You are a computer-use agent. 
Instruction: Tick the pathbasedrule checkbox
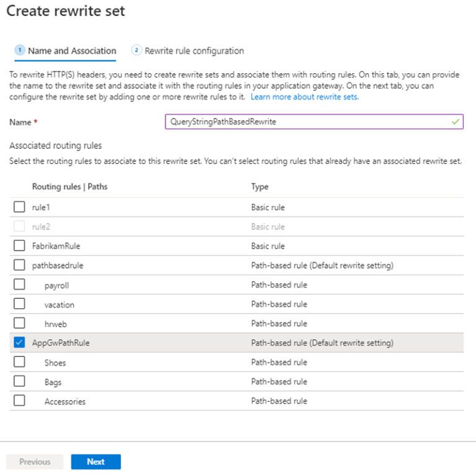[x=19, y=265]
